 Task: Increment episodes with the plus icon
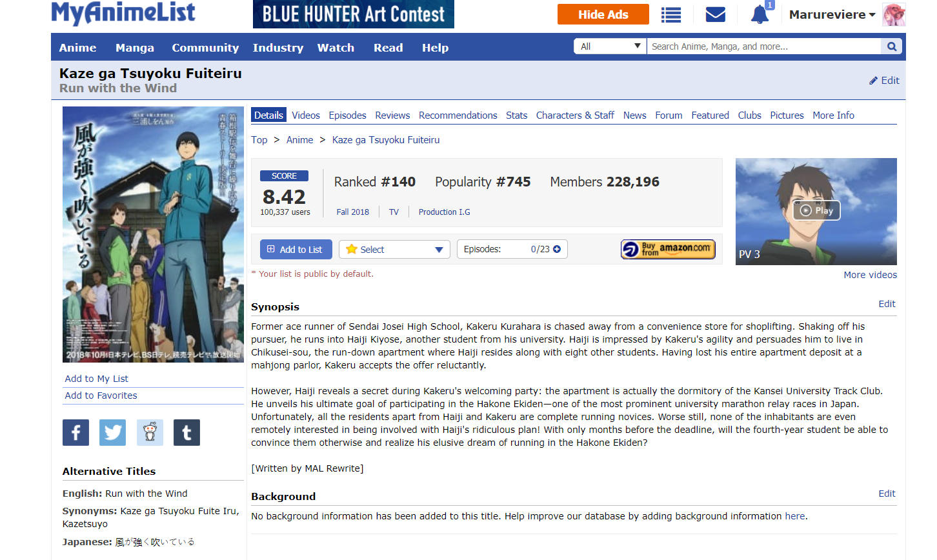click(557, 249)
